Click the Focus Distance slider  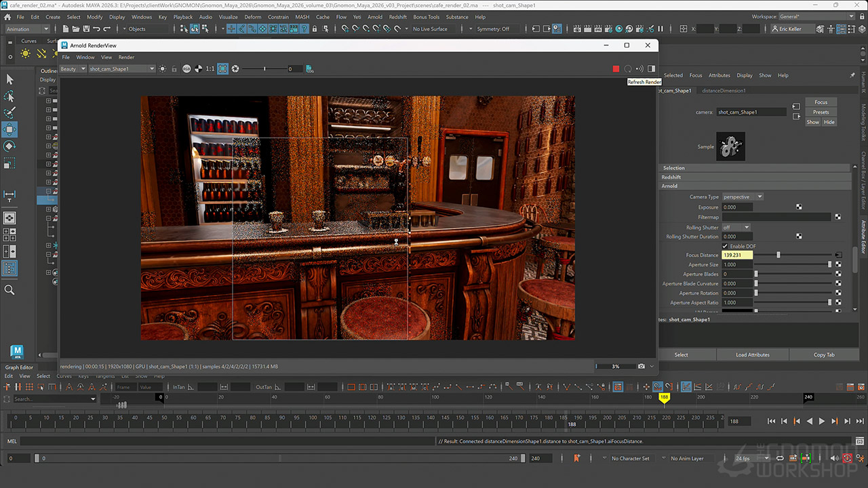coord(778,255)
